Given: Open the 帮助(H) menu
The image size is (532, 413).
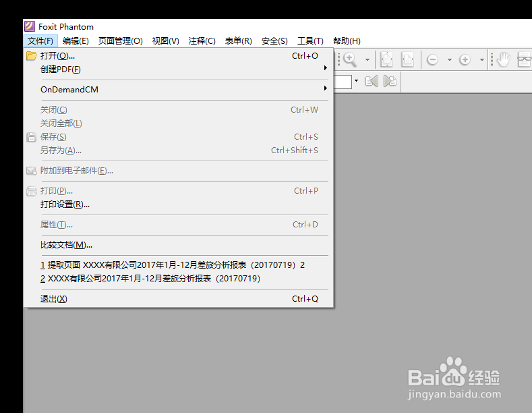Looking at the screenshot, I should 347,41.
